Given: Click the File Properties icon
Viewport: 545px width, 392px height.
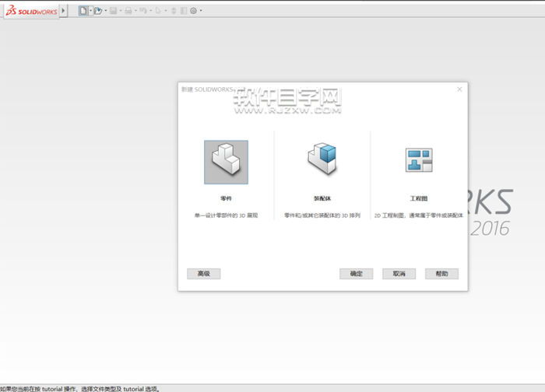Looking at the screenshot, I should click(184, 11).
